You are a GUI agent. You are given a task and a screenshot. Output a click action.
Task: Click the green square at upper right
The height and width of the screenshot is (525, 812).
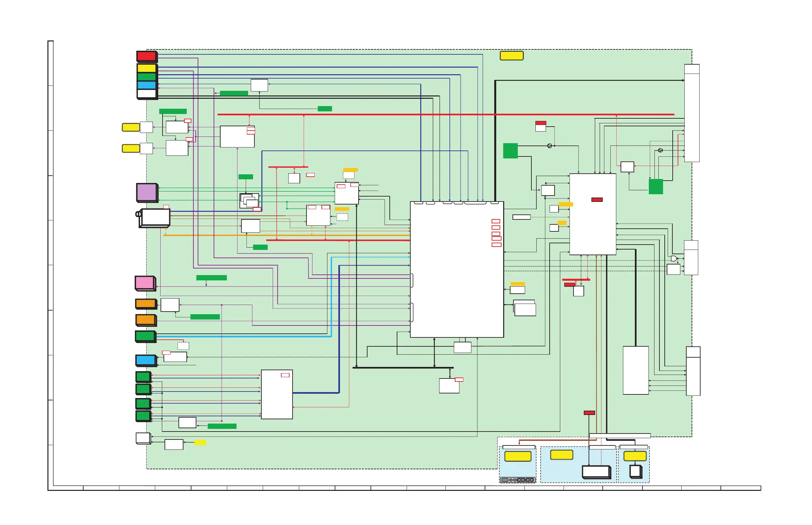point(656,187)
